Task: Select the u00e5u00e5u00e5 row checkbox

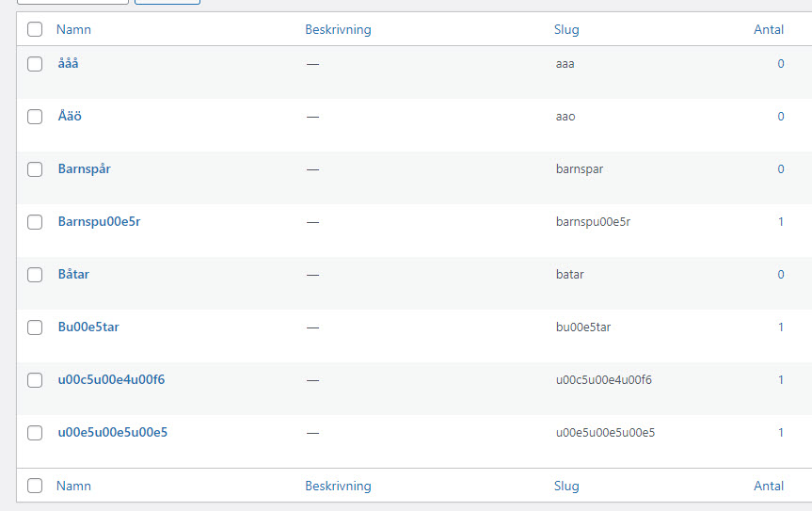Action: [x=35, y=433]
